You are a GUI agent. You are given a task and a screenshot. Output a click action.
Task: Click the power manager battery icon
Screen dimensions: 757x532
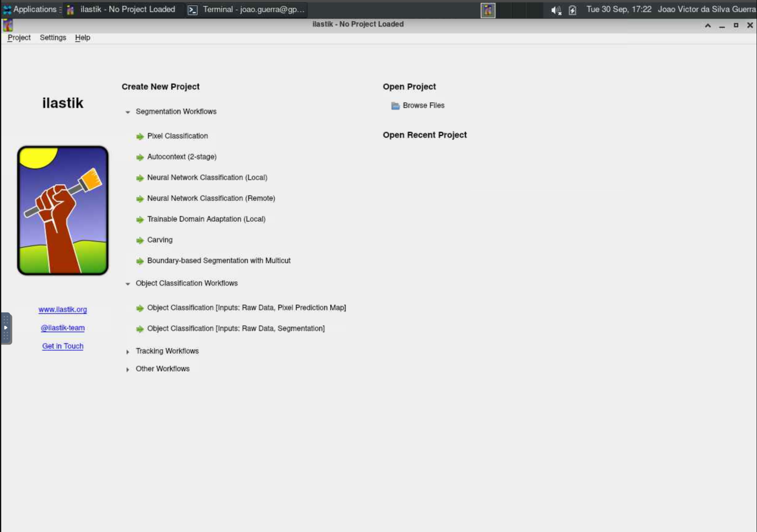click(x=572, y=10)
